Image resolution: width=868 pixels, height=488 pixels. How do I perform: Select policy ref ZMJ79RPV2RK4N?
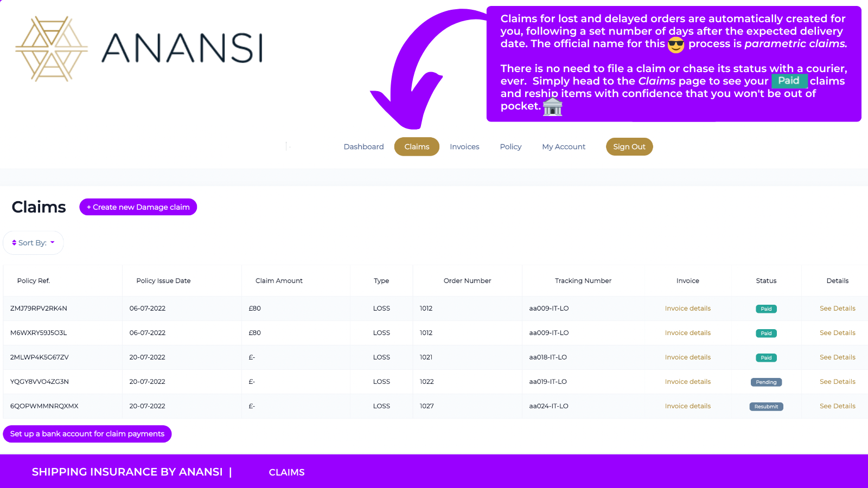39,309
